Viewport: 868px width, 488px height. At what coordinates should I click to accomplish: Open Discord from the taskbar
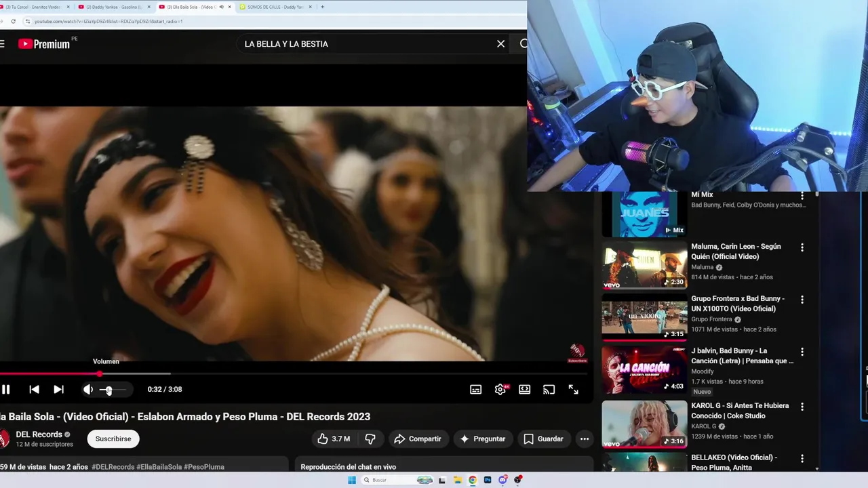click(502, 480)
